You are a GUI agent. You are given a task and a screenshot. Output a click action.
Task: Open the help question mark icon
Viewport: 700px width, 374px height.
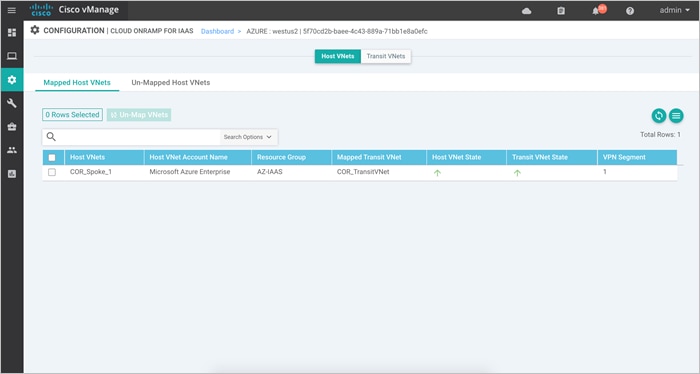pyautogui.click(x=630, y=11)
